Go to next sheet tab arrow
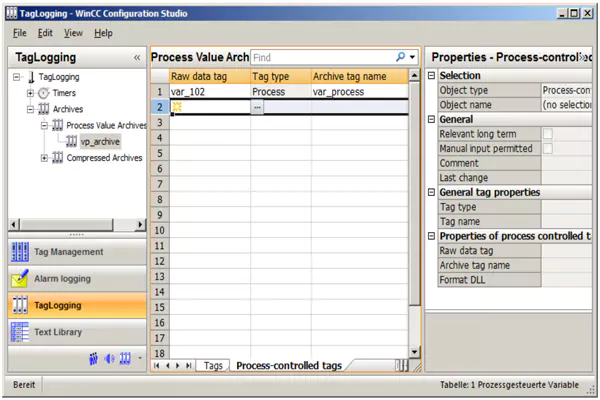600x400 pixels. click(178, 366)
